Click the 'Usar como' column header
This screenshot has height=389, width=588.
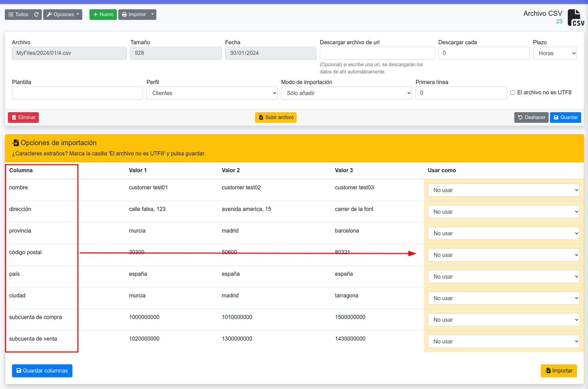(442, 170)
